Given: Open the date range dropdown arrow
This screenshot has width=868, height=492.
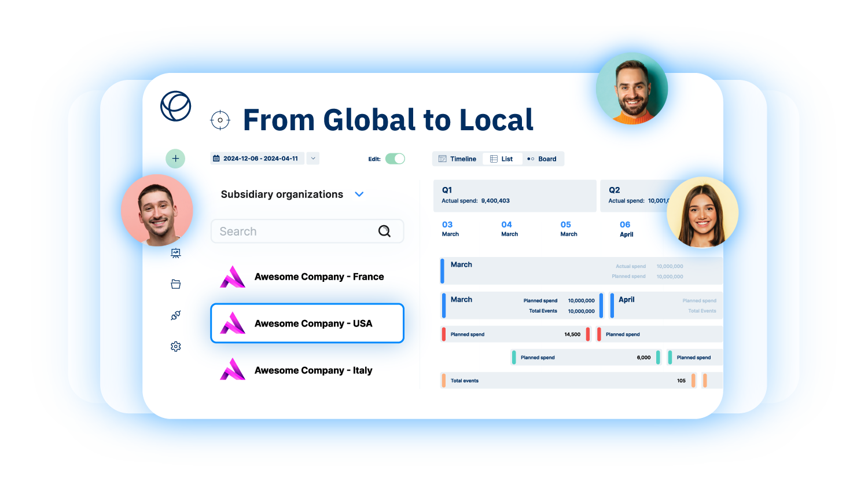Looking at the screenshot, I should click(x=313, y=159).
